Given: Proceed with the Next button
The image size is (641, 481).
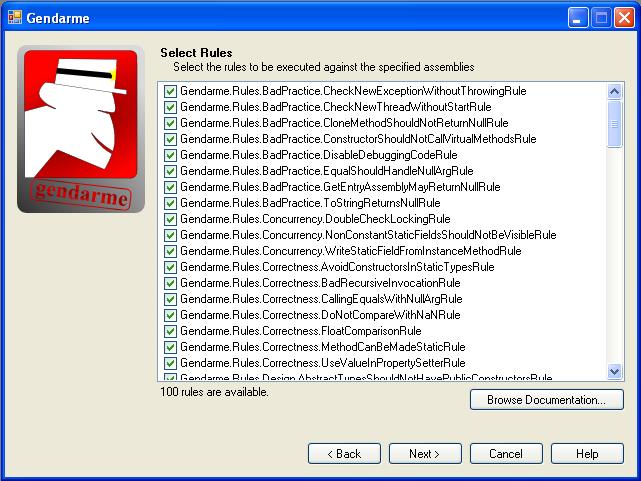Looking at the screenshot, I should pos(425,454).
